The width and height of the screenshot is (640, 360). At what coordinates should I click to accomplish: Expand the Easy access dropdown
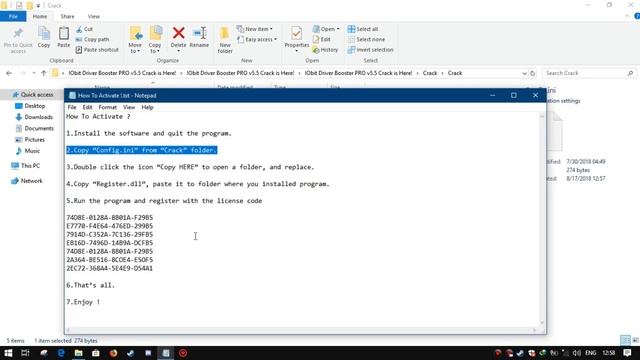click(257, 40)
